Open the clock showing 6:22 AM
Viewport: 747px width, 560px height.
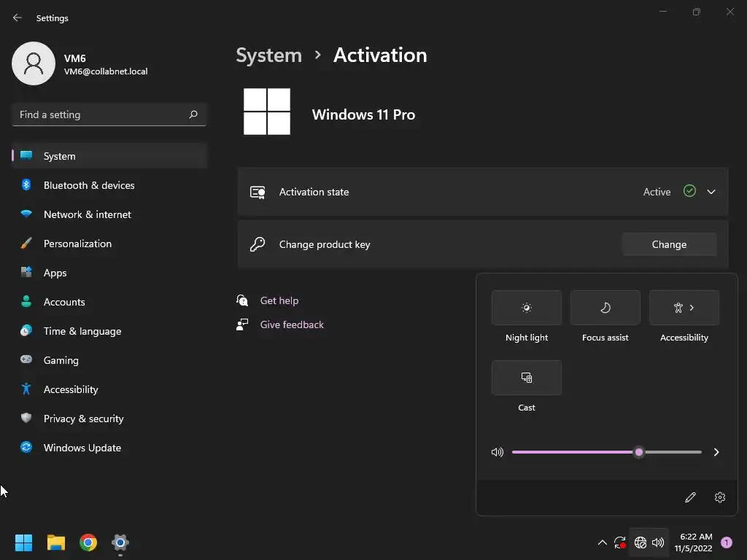coord(693,542)
